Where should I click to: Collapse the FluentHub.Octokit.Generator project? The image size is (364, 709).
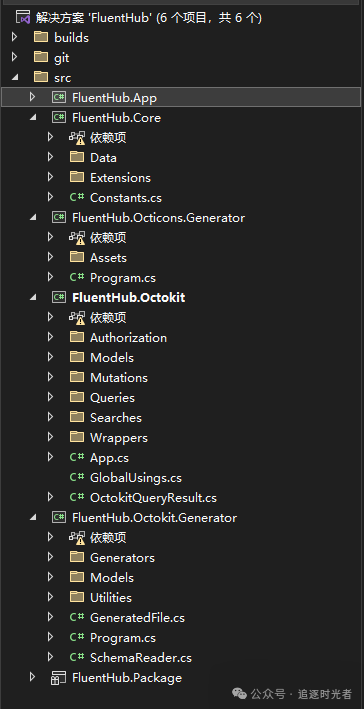click(33, 517)
